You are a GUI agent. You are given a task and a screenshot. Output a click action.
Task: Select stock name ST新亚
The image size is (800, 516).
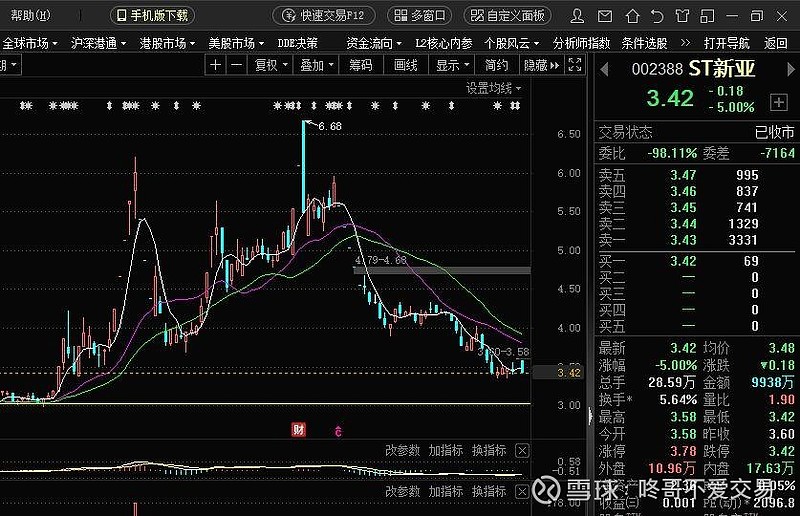(x=721, y=68)
